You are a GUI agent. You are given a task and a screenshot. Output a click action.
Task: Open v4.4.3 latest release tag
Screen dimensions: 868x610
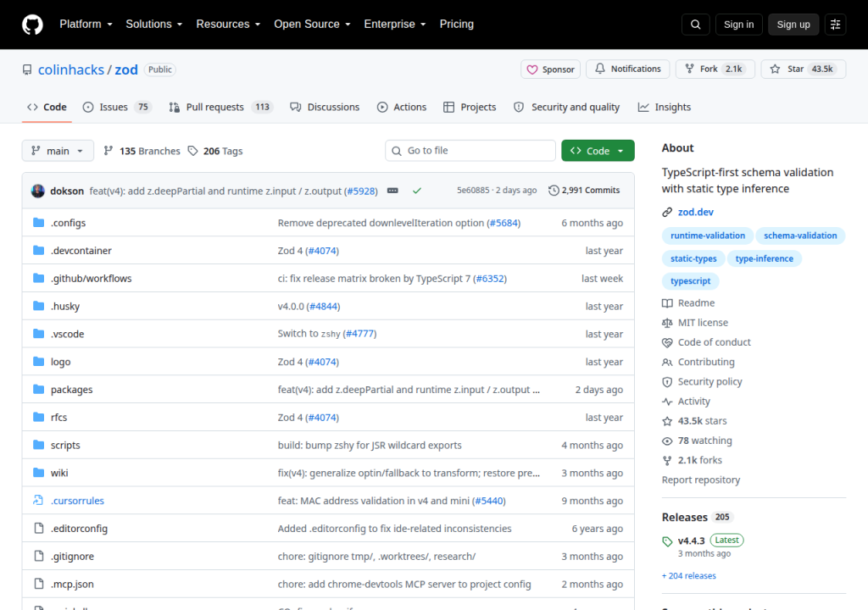692,541
